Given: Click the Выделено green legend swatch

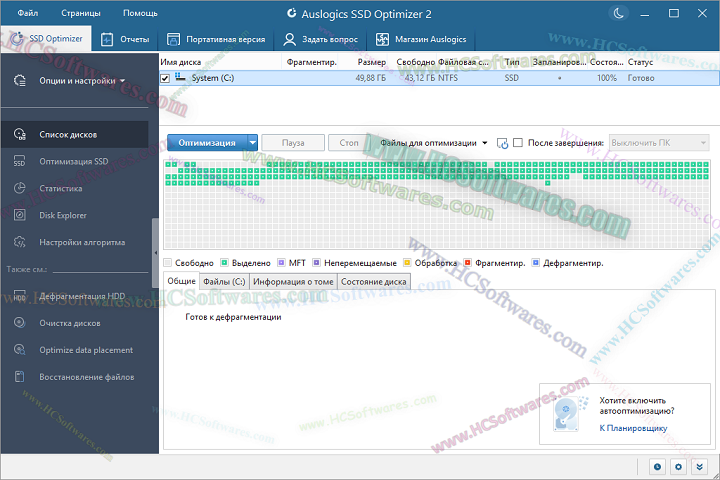Looking at the screenshot, I should point(224,263).
